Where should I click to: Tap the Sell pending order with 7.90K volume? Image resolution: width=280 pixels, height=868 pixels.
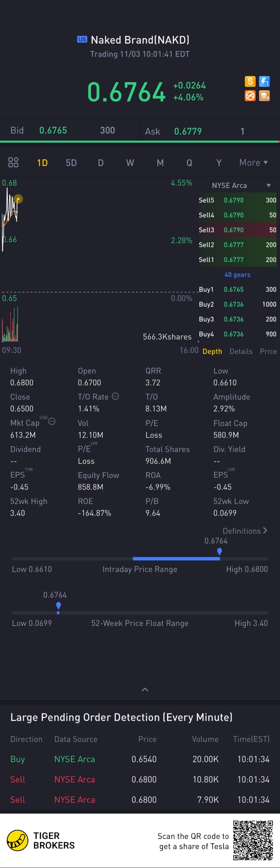pyautogui.click(x=140, y=799)
